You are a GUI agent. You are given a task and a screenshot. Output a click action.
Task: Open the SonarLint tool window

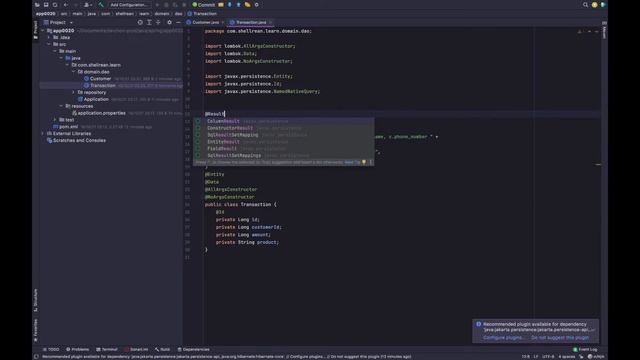point(136,349)
